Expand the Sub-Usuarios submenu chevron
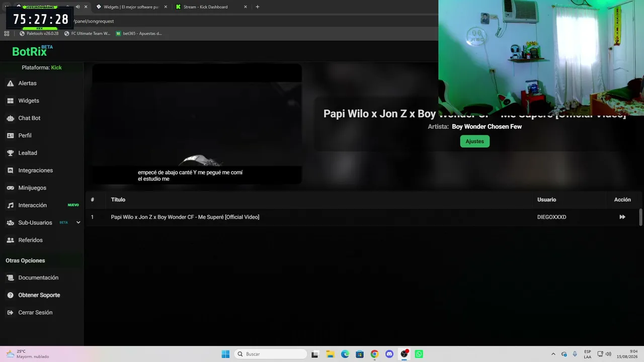The width and height of the screenshot is (644, 362). click(x=78, y=222)
